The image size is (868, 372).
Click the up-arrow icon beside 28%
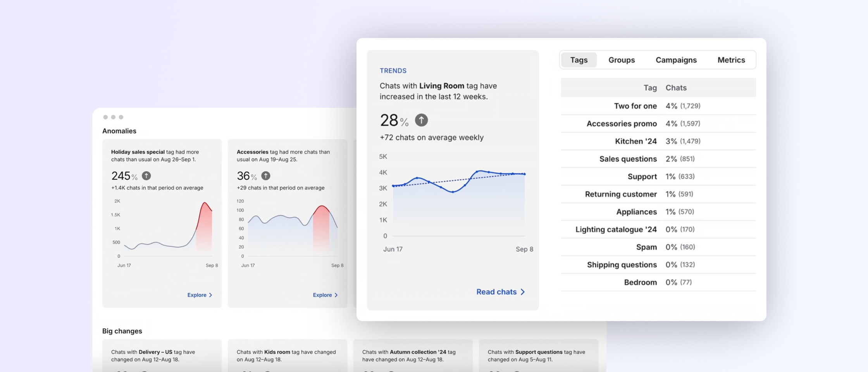[421, 120]
